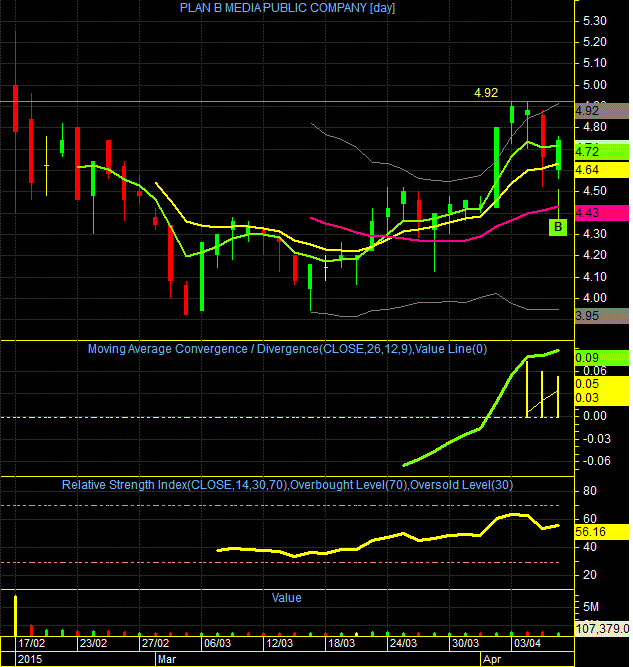633x667 pixels.
Task: Click the 24/03 date label
Action: point(404,644)
